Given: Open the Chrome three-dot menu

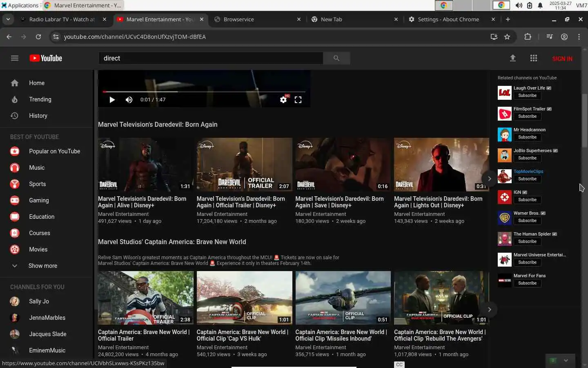Looking at the screenshot, I should 579,37.
